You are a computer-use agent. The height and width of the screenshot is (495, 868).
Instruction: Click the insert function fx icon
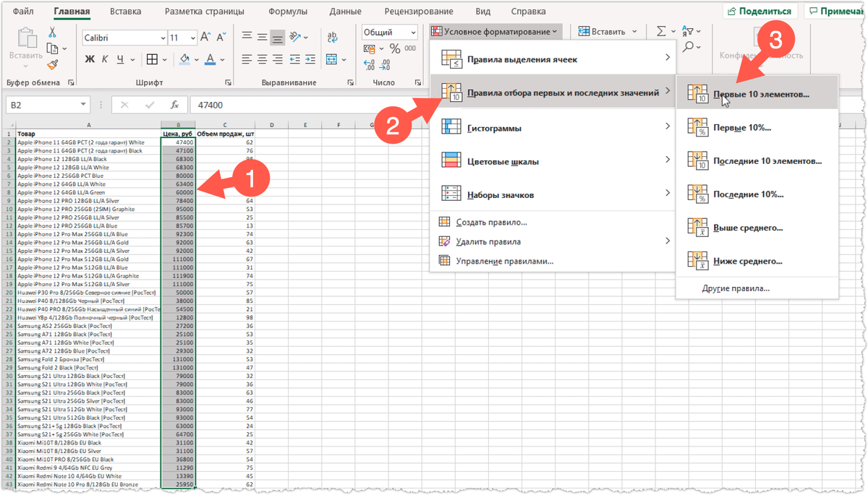(174, 105)
